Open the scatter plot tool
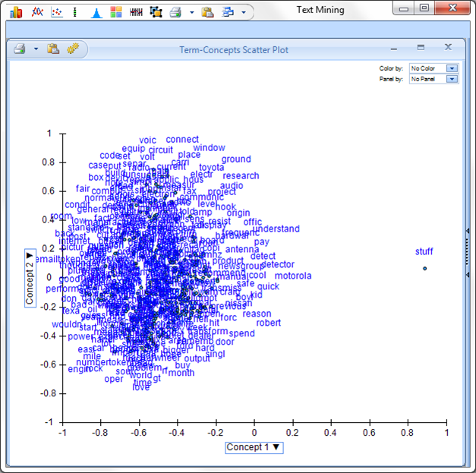The width and height of the screenshot is (476, 473). pyautogui.click(x=57, y=12)
